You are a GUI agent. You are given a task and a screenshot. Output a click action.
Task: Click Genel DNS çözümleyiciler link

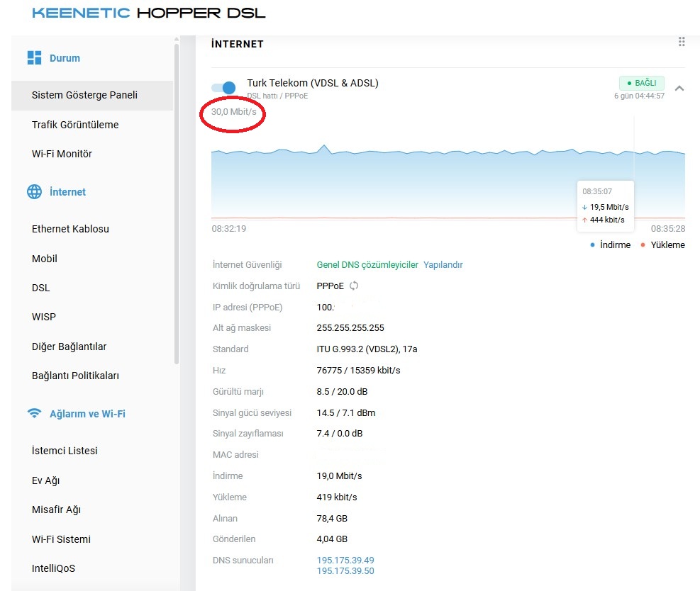(x=367, y=264)
